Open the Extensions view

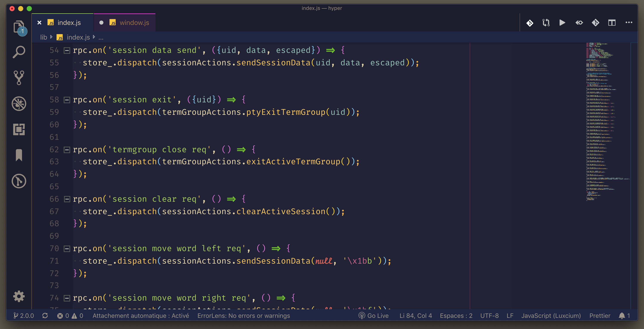(19, 129)
